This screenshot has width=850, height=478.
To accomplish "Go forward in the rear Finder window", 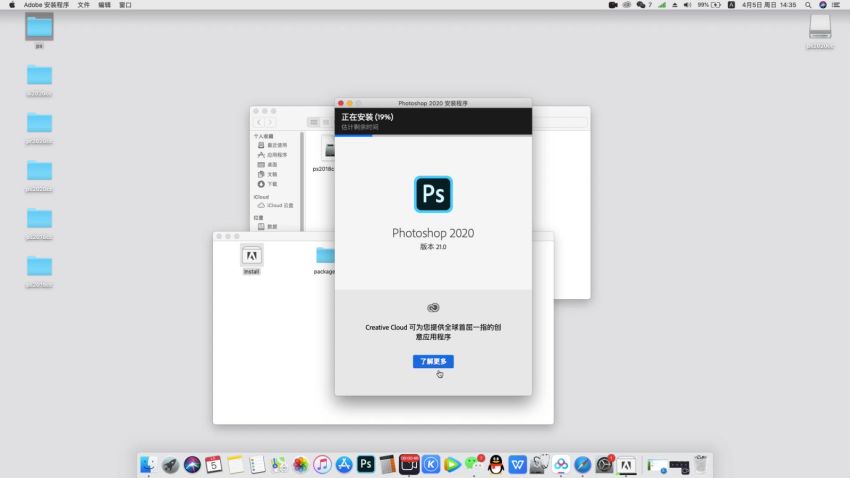I will (270, 122).
